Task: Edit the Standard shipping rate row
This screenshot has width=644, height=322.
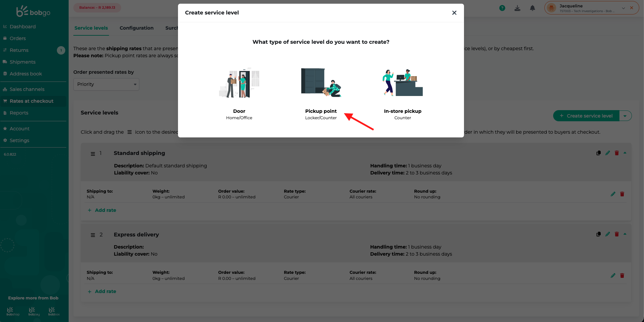Action: pyautogui.click(x=613, y=194)
